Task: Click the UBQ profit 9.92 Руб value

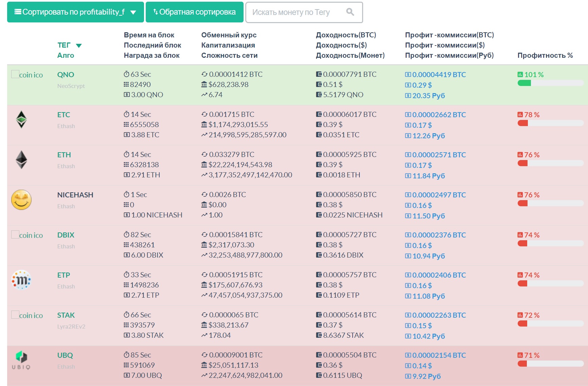Action: point(427,376)
